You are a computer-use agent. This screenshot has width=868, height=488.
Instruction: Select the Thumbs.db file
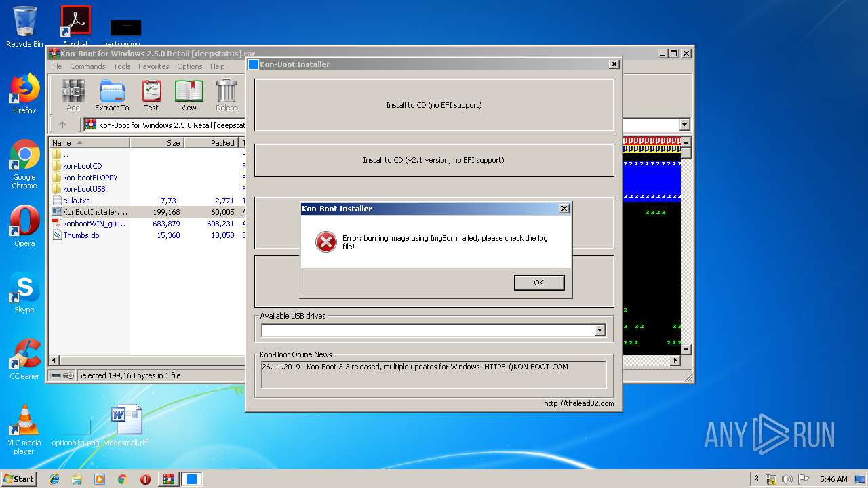[81, 235]
